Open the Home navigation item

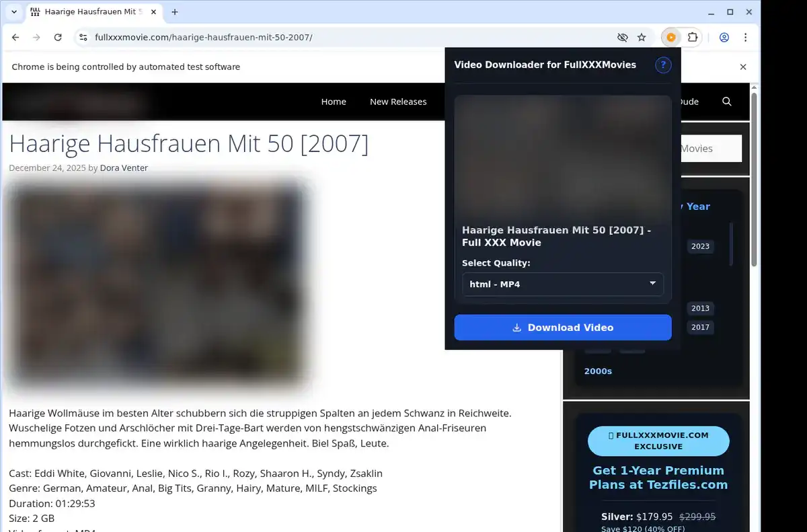pyautogui.click(x=334, y=102)
